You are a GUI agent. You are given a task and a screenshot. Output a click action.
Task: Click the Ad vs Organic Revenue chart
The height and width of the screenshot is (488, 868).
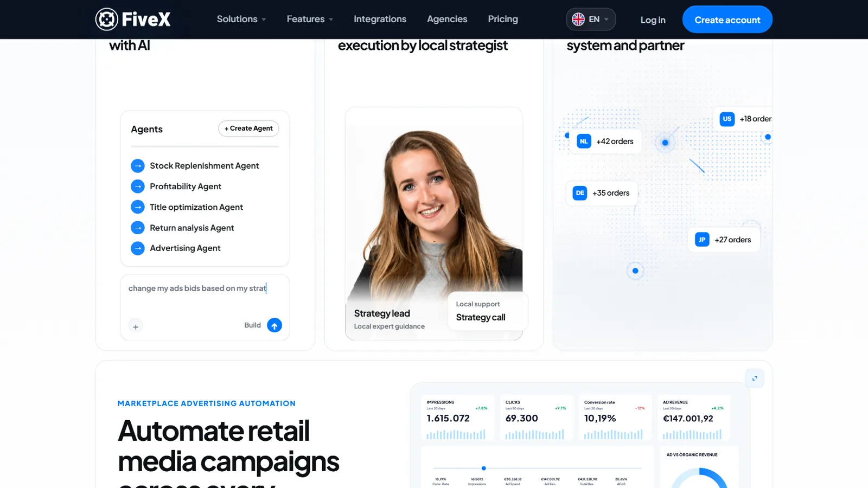[x=699, y=467]
